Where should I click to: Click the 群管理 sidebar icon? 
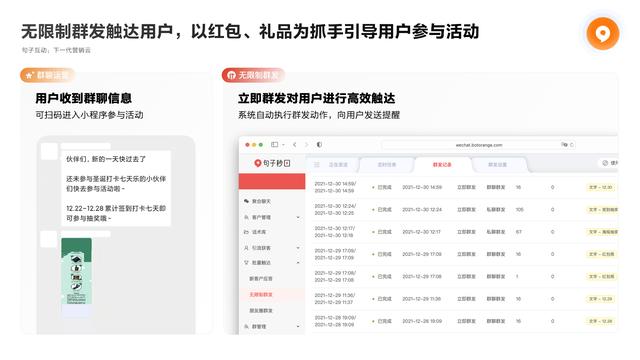pyautogui.click(x=246, y=327)
